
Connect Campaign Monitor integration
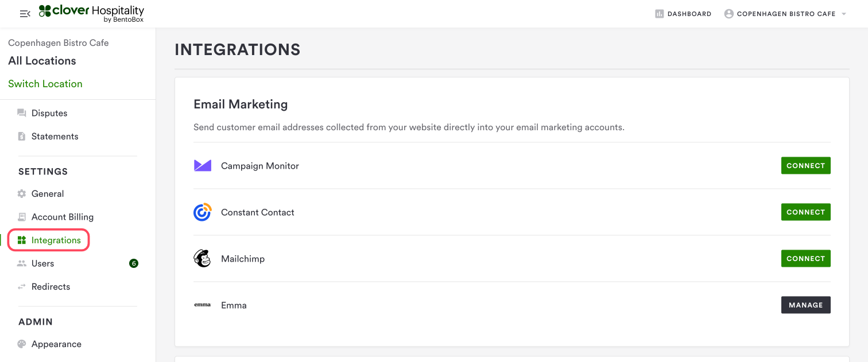point(805,166)
